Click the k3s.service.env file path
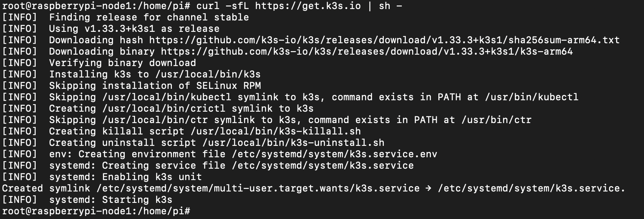 (334, 154)
